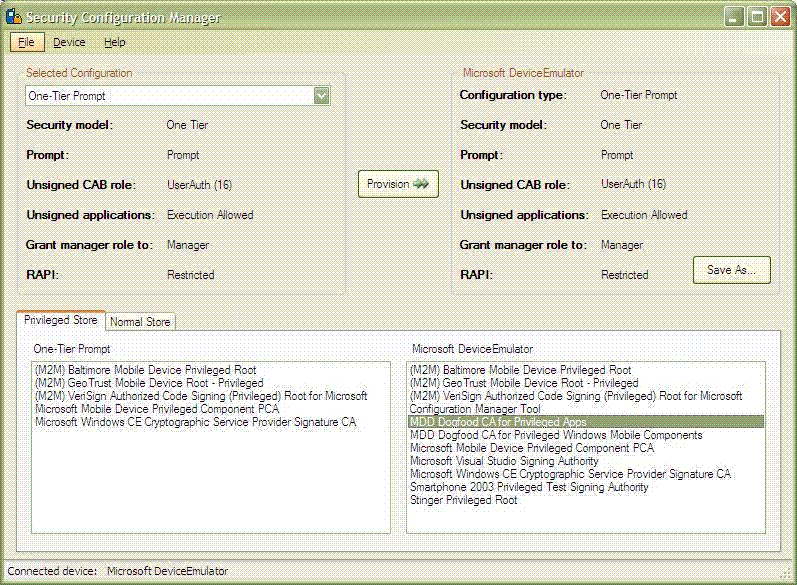The width and height of the screenshot is (797, 585).
Task: Close the Security Configuration Manager window
Action: point(780,17)
